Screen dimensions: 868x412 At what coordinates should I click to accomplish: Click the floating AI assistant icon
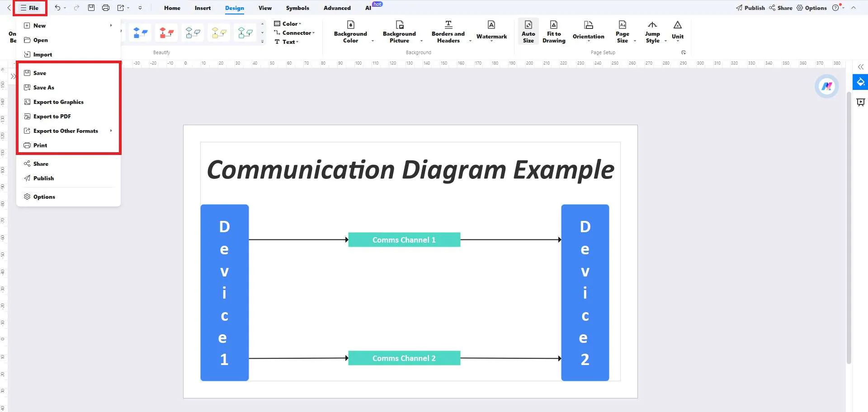827,86
